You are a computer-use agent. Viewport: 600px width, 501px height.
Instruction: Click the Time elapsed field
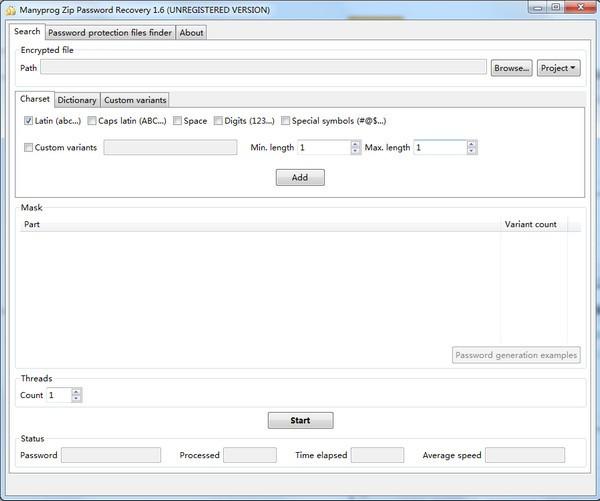point(377,455)
